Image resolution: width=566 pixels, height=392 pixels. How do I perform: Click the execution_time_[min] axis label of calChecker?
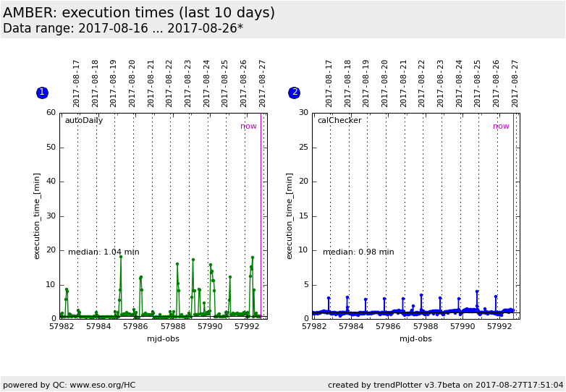[x=290, y=216]
